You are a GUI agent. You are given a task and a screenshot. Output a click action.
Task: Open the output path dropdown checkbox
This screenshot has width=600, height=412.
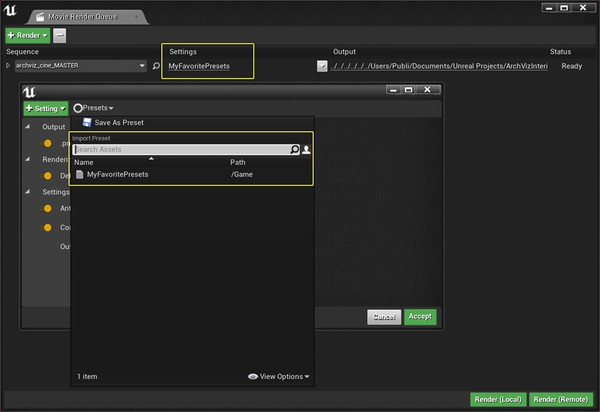pyautogui.click(x=322, y=66)
